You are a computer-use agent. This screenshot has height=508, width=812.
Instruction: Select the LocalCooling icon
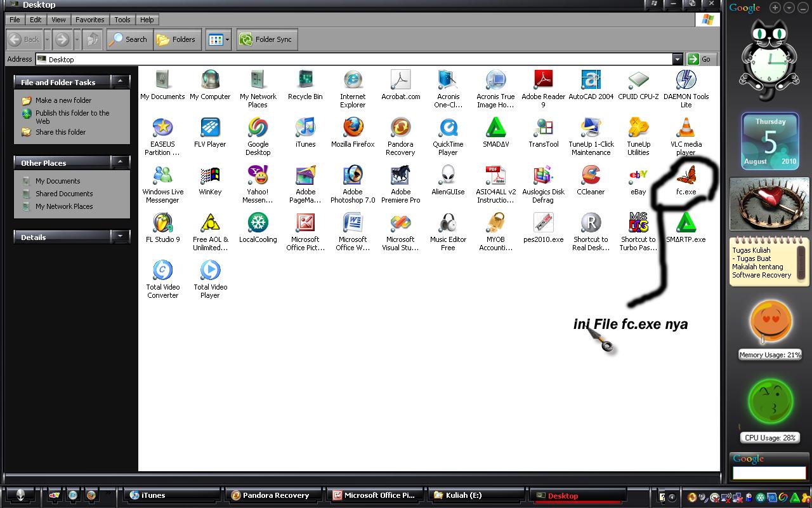click(258, 223)
